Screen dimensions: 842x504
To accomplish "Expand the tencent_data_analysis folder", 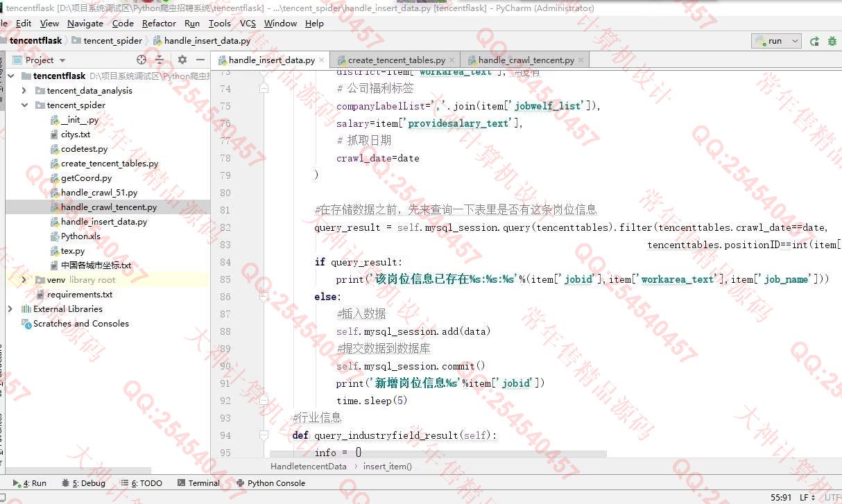I will coord(24,90).
